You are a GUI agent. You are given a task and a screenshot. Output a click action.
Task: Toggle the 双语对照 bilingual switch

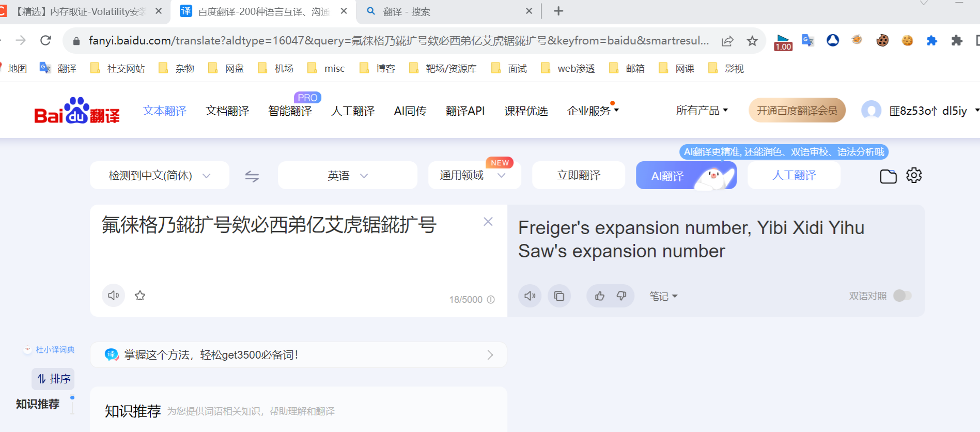903,296
